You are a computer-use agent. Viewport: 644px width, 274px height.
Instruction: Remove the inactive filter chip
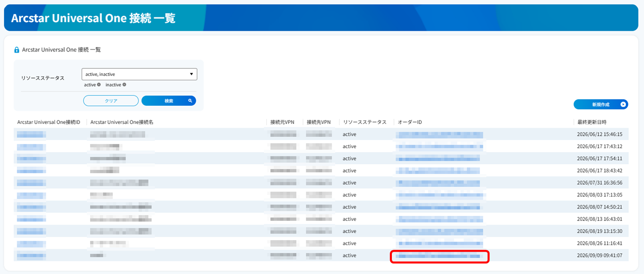click(x=124, y=84)
